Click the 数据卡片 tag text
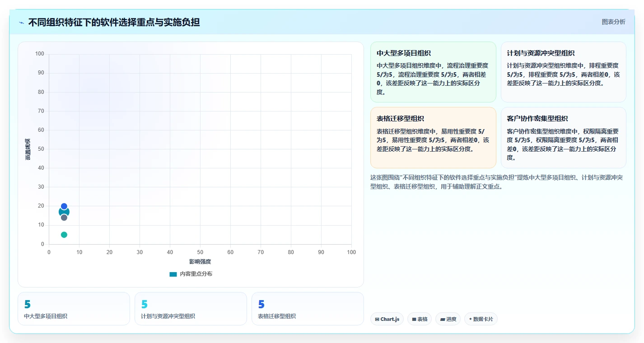This screenshot has width=644, height=343. (483, 319)
